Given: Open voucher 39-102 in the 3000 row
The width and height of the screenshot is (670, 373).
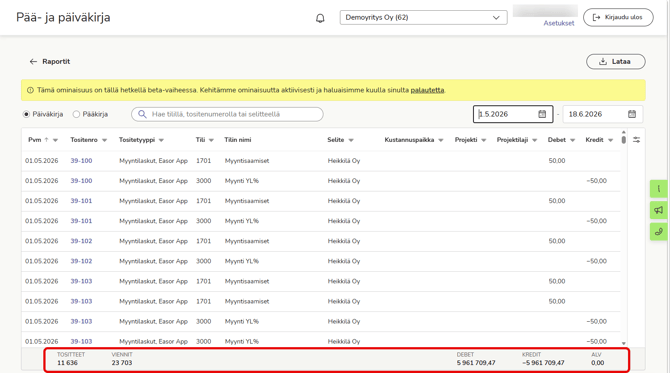Looking at the screenshot, I should 81,261.
